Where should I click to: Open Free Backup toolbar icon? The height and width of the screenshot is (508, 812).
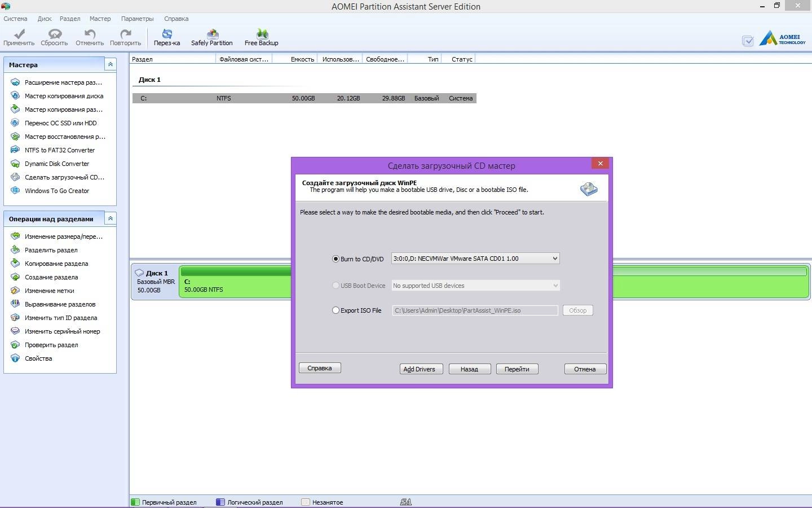[x=262, y=34]
